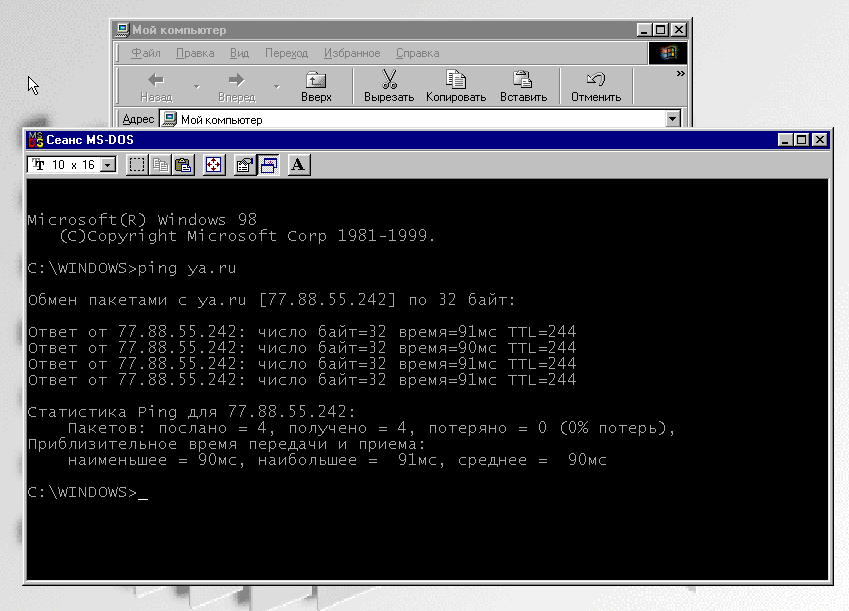849x611 pixels.
Task: Click the Mark selection icon in MS-DOS toolbar
Action: [137, 165]
